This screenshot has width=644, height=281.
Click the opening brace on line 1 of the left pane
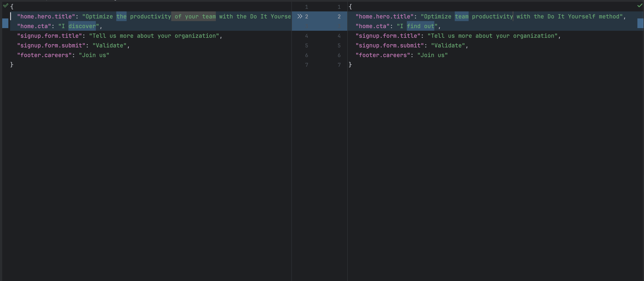pos(12,7)
